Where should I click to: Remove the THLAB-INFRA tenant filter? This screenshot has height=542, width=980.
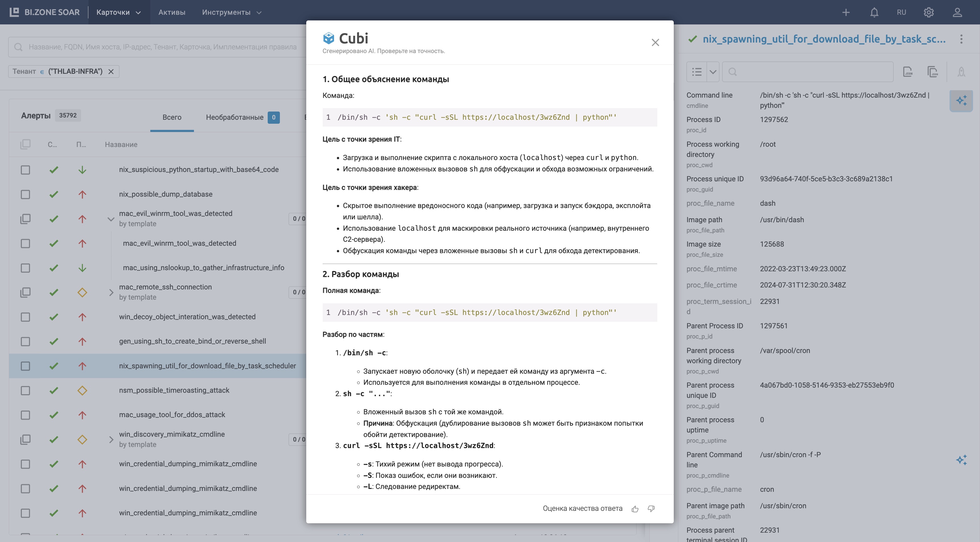(x=111, y=72)
